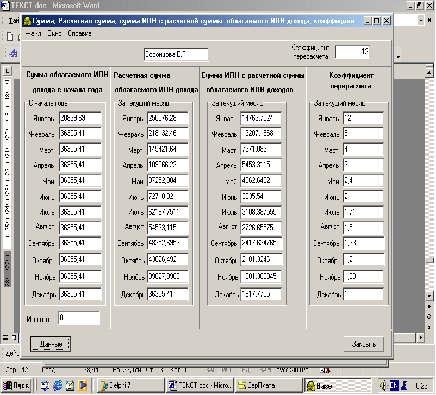Image resolution: width=436 pixels, height=395 pixels.
Task: Click Декабрь field in Коэффициент пересчета column
Action: click(363, 294)
